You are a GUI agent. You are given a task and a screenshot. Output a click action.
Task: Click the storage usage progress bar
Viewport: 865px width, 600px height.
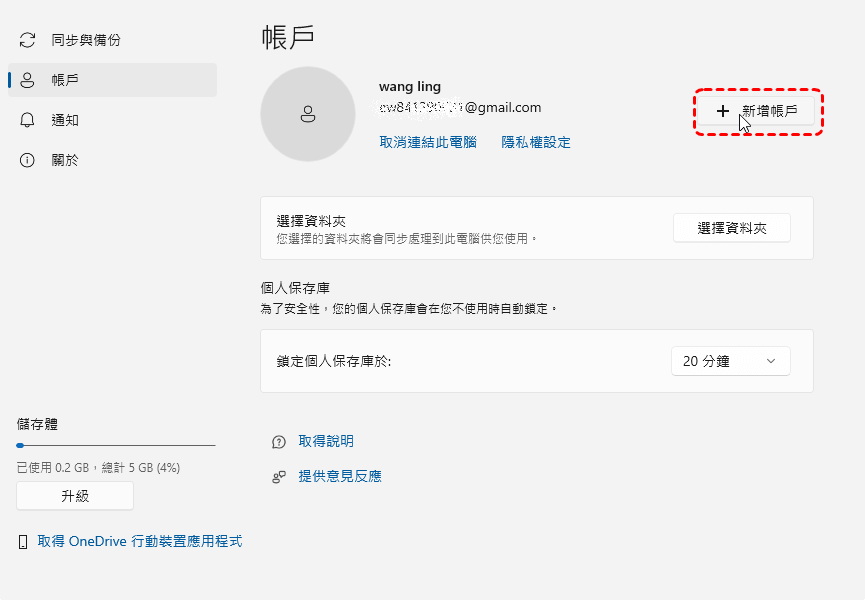(x=116, y=445)
